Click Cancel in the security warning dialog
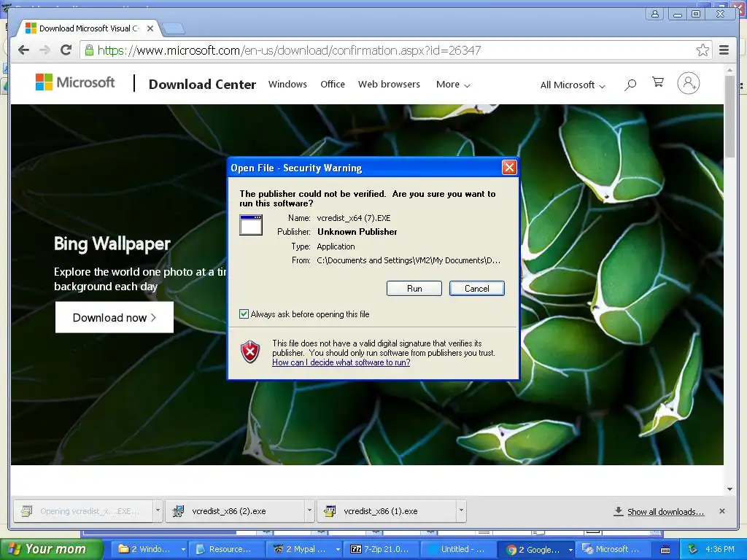The width and height of the screenshot is (747, 560). (476, 289)
